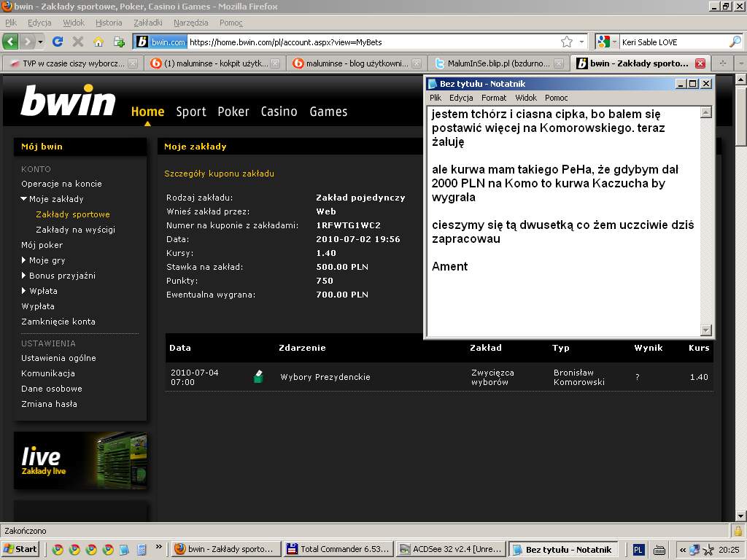747x560 pixels.
Task: Bookmark the page with the star icon
Action: point(567,42)
